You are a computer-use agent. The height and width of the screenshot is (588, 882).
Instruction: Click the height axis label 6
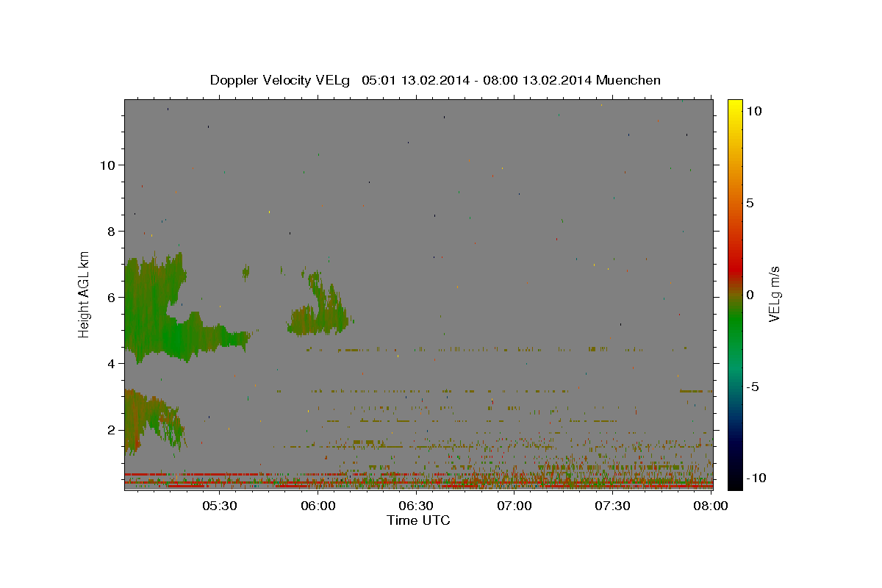pyautogui.click(x=112, y=297)
